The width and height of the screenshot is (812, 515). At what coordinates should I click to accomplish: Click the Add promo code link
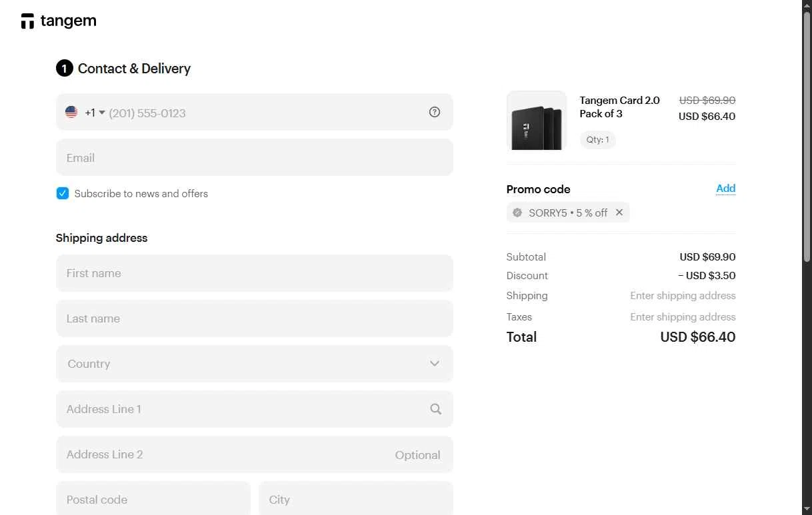click(725, 189)
